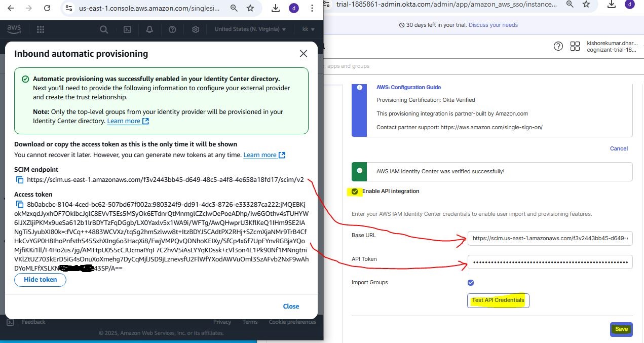Expand the United States (N. Virginia) region dropdown
644x343 pixels.
click(250, 29)
